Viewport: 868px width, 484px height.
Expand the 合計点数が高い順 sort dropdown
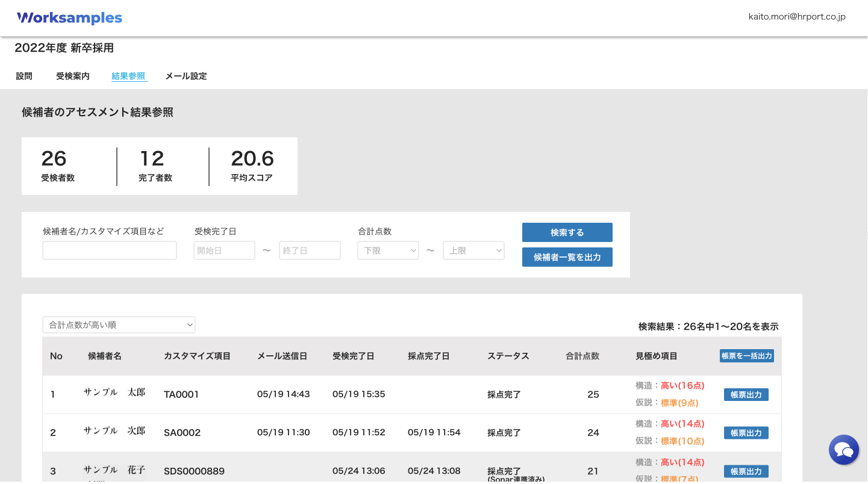coord(119,325)
